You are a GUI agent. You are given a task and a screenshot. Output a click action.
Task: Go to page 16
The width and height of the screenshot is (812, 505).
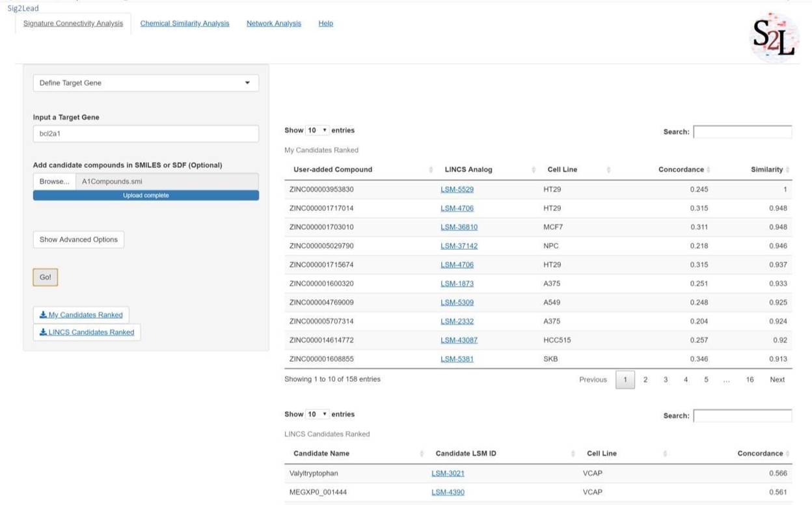point(750,379)
